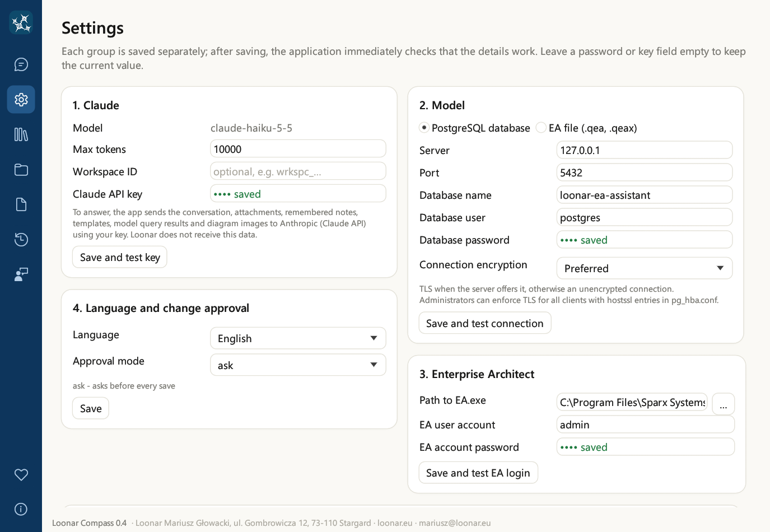Image resolution: width=770 pixels, height=532 pixels.
Task: Open the document page sidebar icon
Action: pos(21,204)
